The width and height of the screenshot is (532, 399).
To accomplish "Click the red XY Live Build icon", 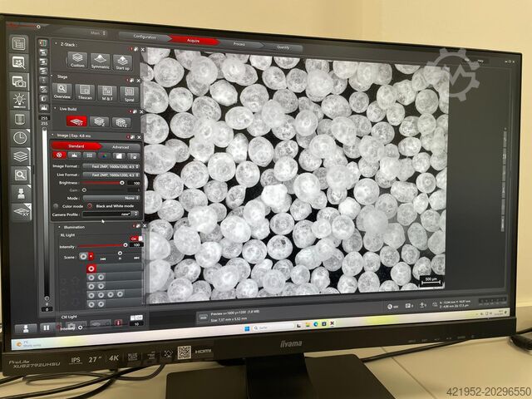I will point(75,121).
